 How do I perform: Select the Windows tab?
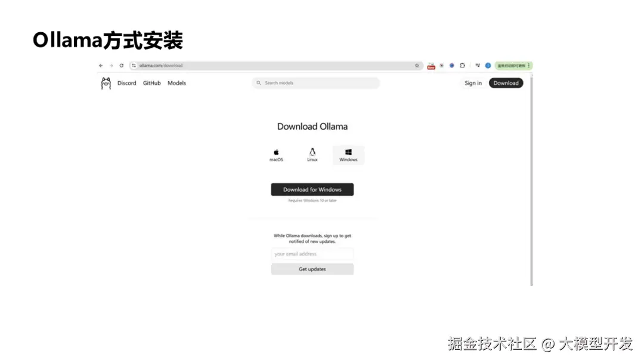click(x=348, y=155)
